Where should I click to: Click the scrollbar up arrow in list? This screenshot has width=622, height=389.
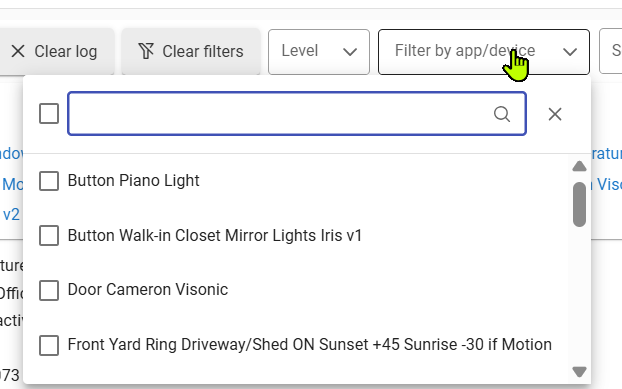(x=580, y=166)
